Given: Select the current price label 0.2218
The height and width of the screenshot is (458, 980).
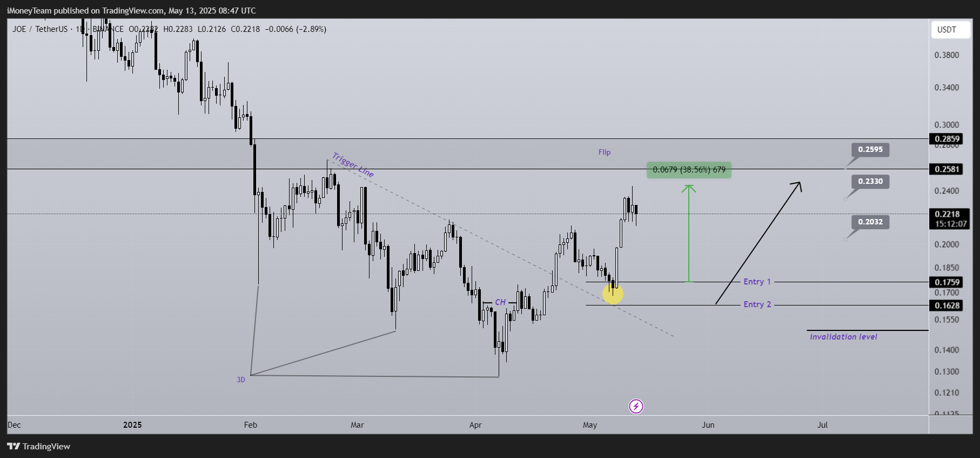Looking at the screenshot, I should [948, 214].
